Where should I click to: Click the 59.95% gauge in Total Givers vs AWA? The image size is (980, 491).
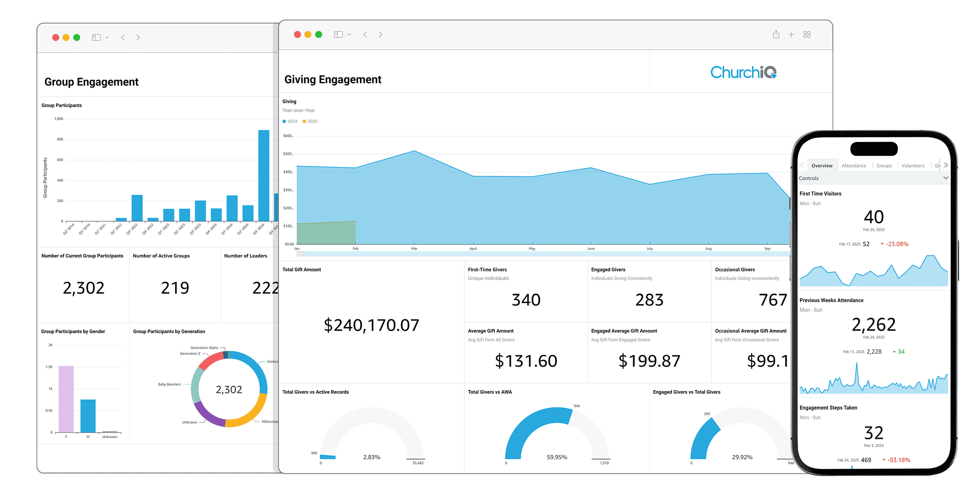pos(557,457)
